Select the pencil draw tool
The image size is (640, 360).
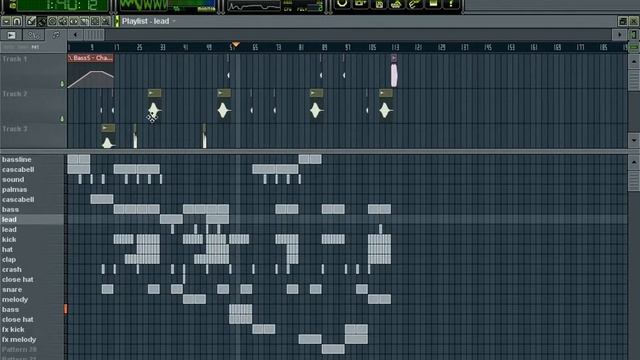[x=31, y=21]
